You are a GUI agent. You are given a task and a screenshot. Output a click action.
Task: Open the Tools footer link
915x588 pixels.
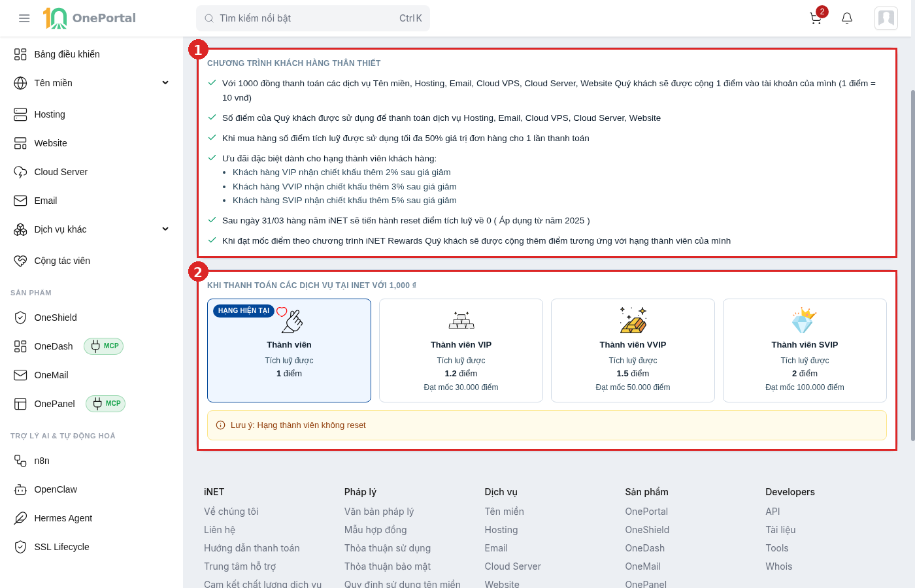(777, 548)
